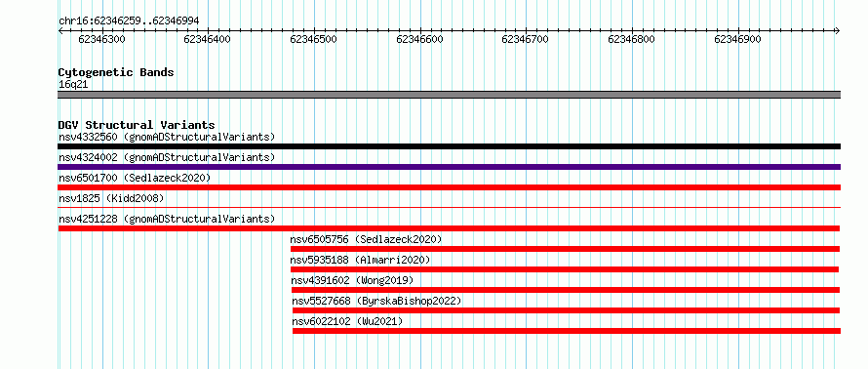Click the red bar under nsv5527668
Screen dimensions: 868x369
pyautogui.click(x=567, y=310)
